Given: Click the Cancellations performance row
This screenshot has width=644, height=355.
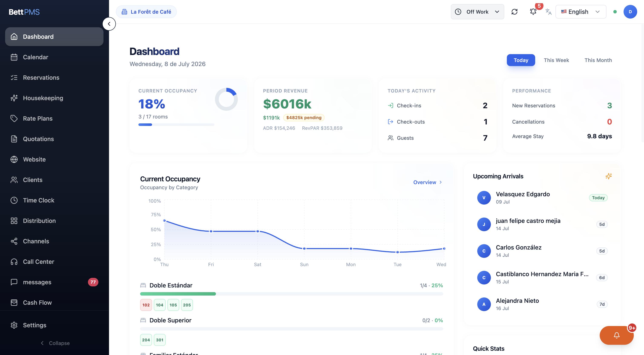Looking at the screenshot, I should click(x=562, y=122).
